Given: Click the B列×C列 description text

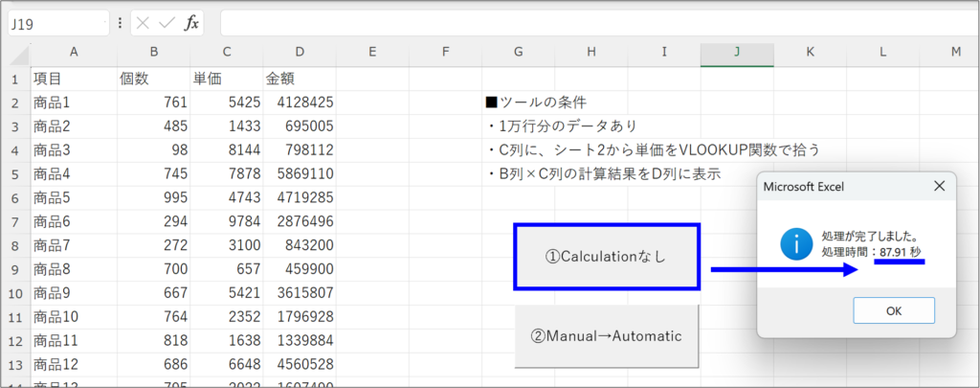Looking at the screenshot, I should 604,174.
